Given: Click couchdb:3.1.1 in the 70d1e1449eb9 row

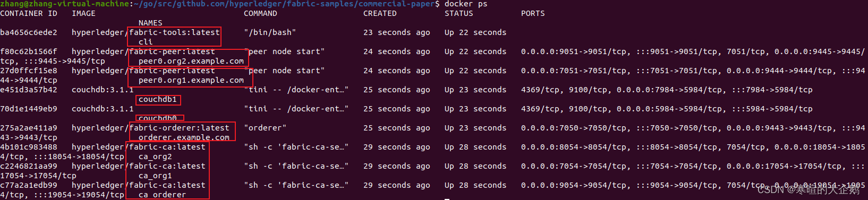Looking at the screenshot, I should pyautogui.click(x=103, y=109).
